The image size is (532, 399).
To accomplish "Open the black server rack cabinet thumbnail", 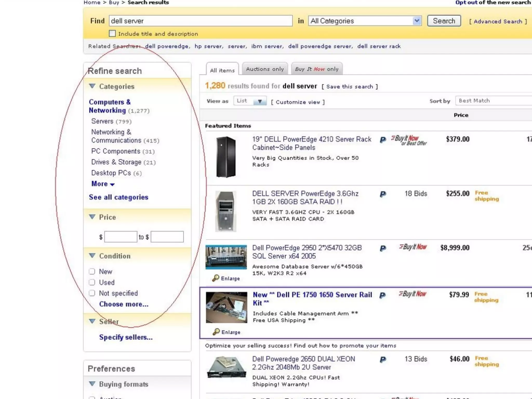I will [226, 157].
